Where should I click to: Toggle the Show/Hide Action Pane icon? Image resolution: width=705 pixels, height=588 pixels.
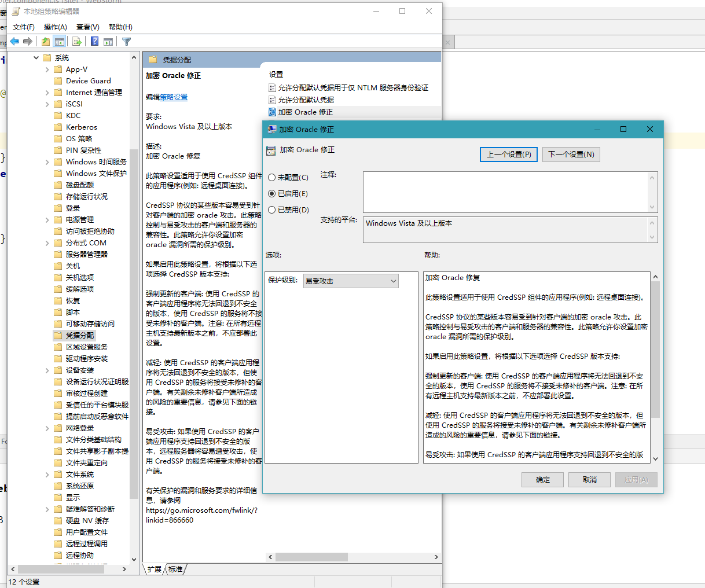click(x=108, y=42)
